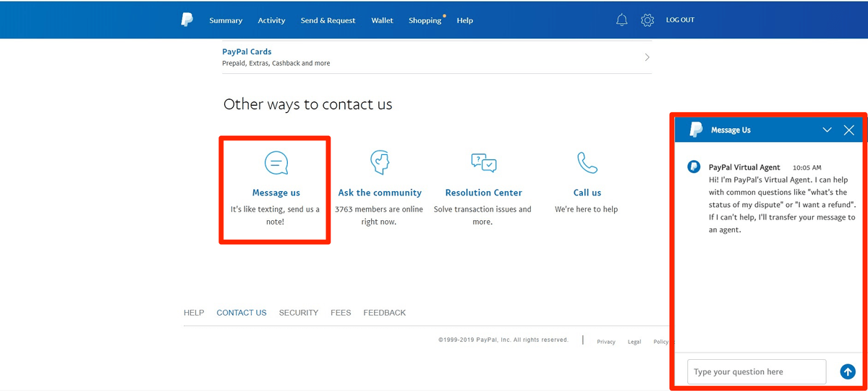Go to the Activity menu item
Screen dimensions: 868x391
tap(271, 20)
